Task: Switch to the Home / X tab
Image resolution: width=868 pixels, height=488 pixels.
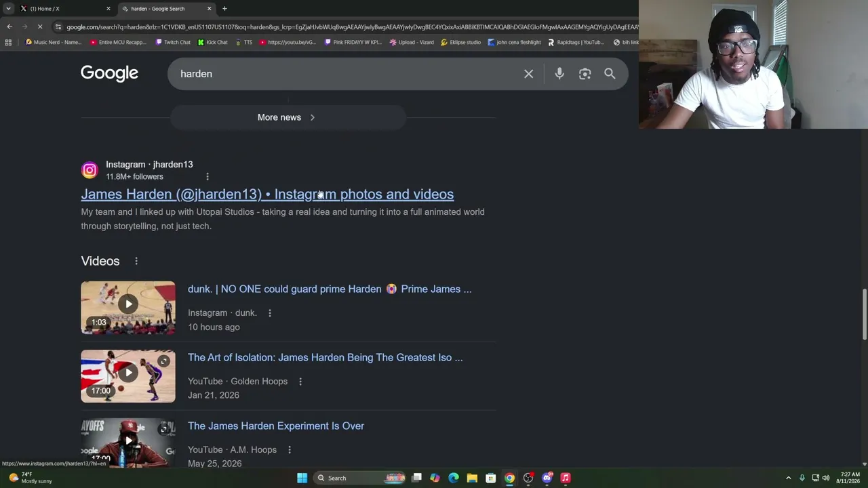Action: coord(64,9)
